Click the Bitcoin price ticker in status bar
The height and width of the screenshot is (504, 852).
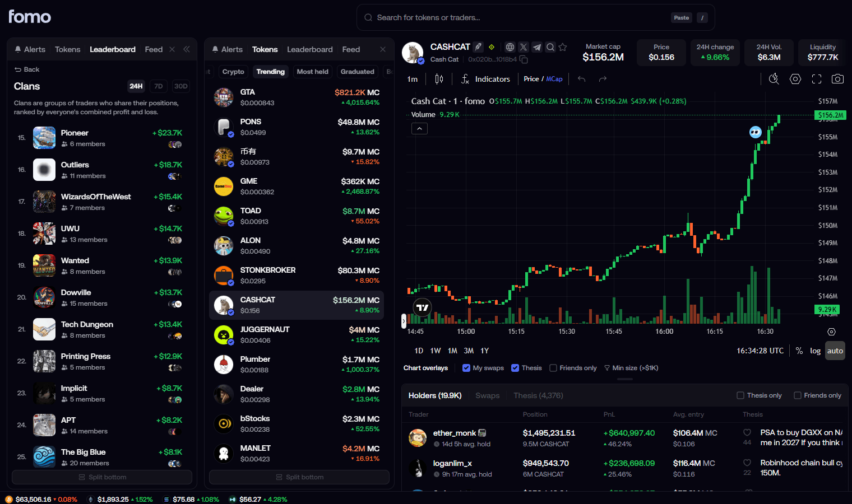pos(41,499)
